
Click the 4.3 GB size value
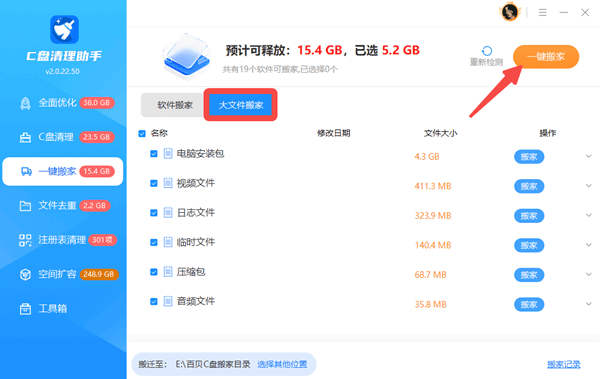tap(427, 157)
